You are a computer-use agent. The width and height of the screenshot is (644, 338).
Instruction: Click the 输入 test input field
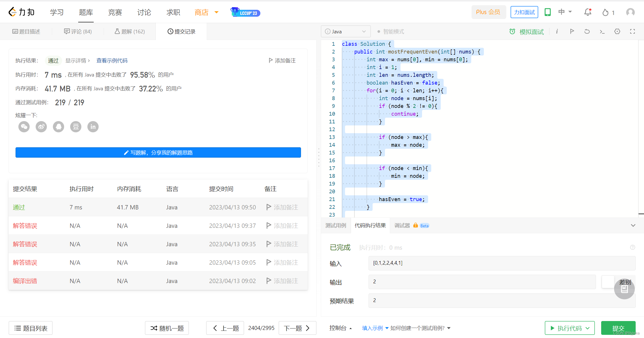click(502, 263)
